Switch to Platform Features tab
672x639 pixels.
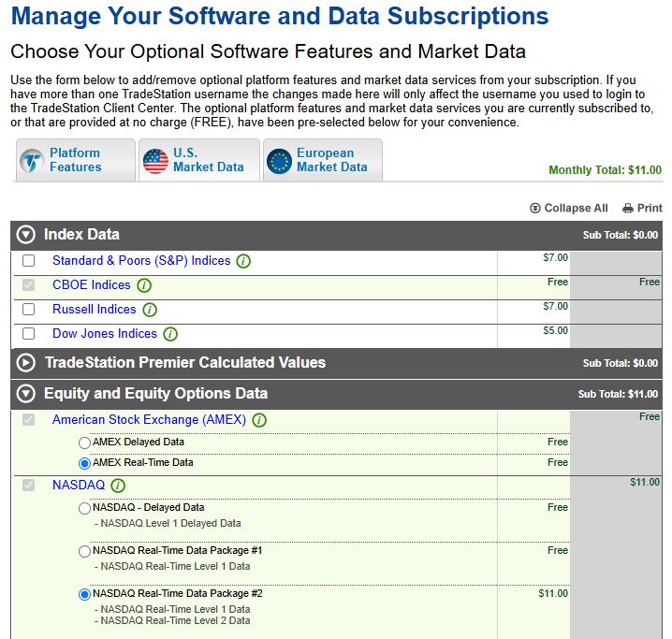(x=76, y=160)
